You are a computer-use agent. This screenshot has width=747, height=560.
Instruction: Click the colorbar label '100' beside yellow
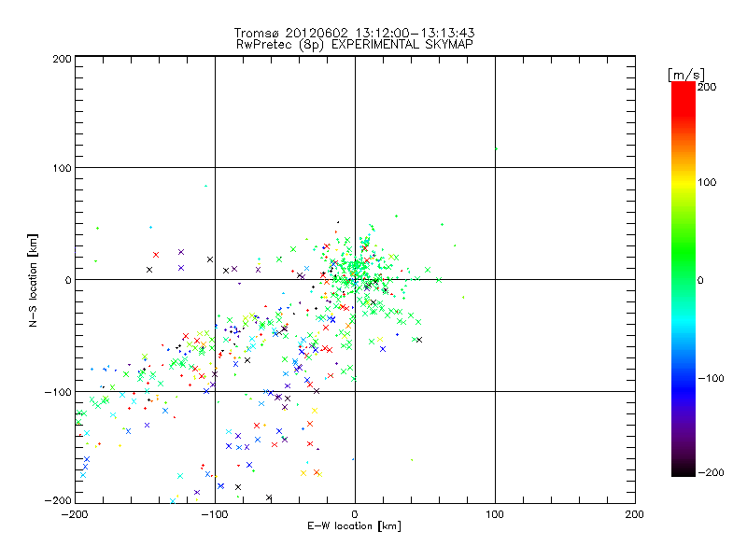pos(707,182)
